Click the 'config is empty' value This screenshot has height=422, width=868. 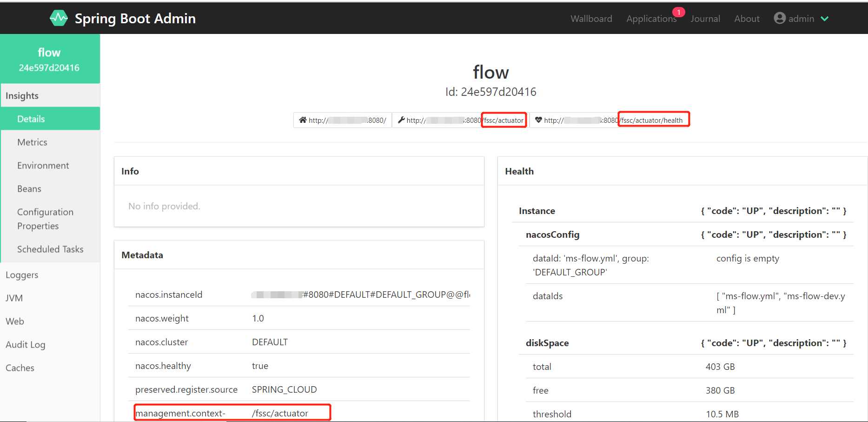pyautogui.click(x=748, y=258)
